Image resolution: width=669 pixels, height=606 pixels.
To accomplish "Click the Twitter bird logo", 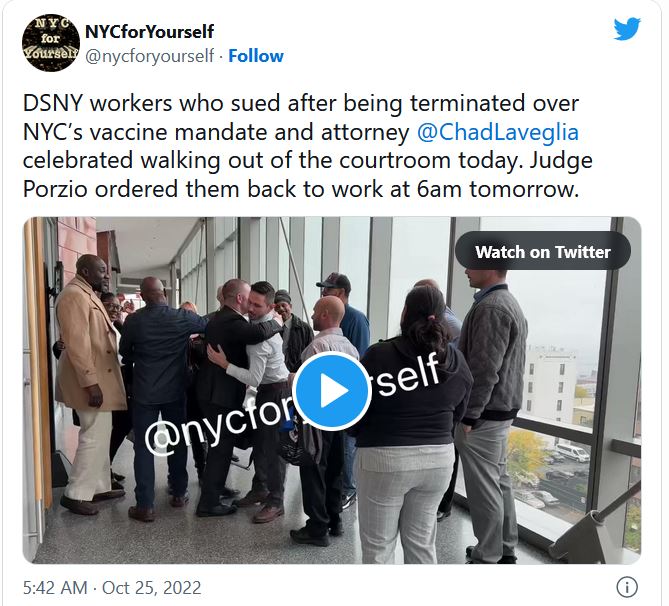I will tap(627, 29).
